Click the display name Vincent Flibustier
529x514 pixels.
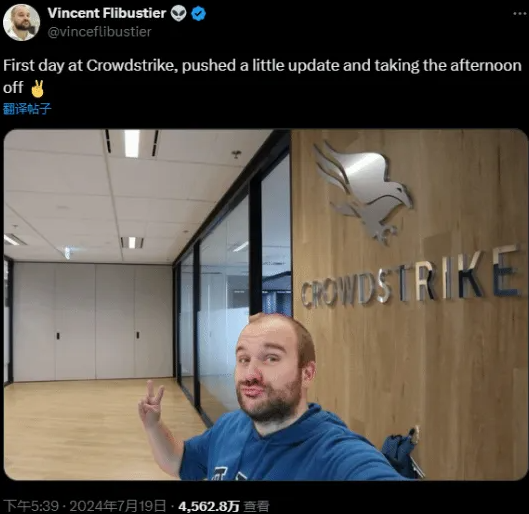coord(107,13)
